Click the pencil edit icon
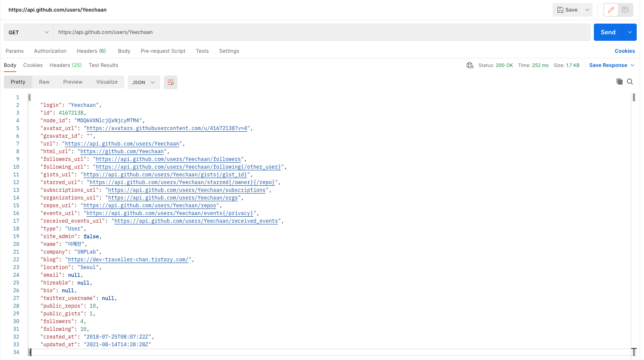 [611, 10]
